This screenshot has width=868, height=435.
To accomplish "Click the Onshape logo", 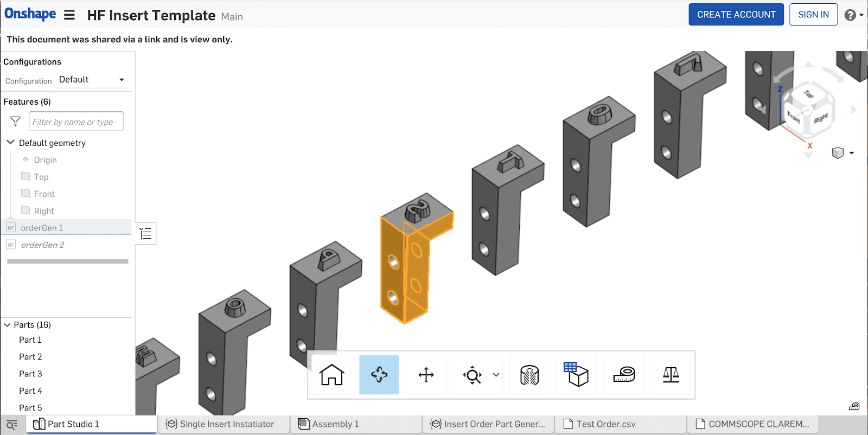I will pyautogui.click(x=30, y=14).
